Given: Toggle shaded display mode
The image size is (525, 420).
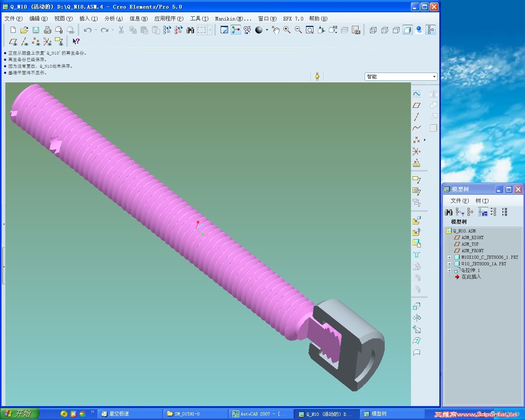Looking at the screenshot, I should coord(407,30).
